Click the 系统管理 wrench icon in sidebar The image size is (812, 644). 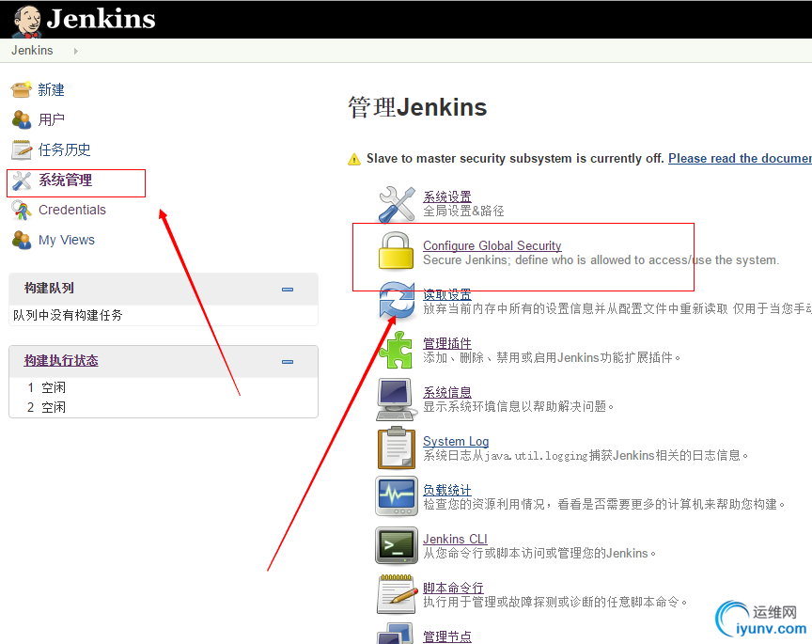(22, 181)
